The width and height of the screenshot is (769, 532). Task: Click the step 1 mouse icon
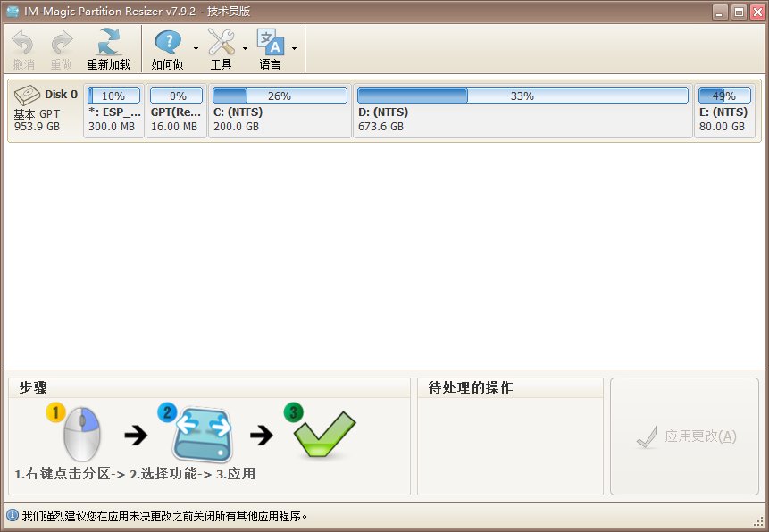coord(81,434)
